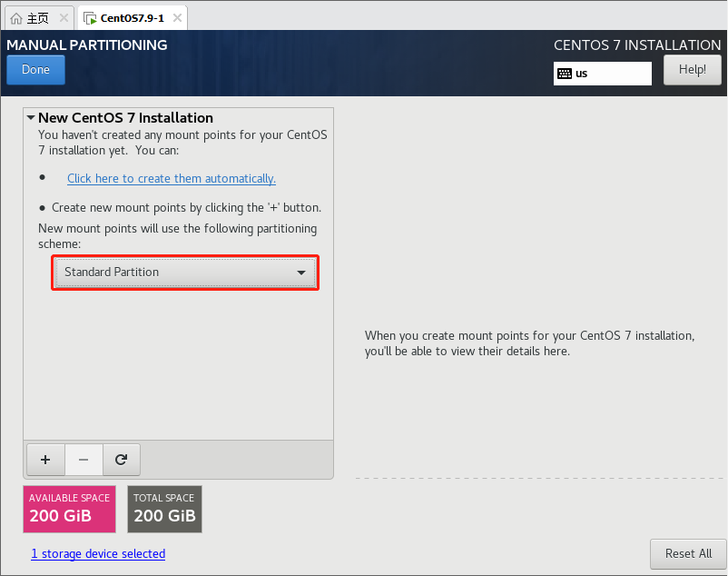Select the CentOS7.9-1 tab

click(133, 18)
